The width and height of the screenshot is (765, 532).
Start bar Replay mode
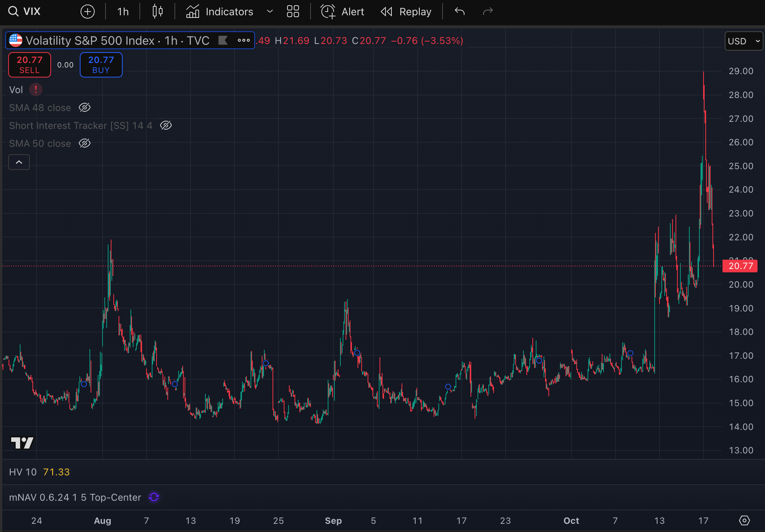tap(406, 12)
